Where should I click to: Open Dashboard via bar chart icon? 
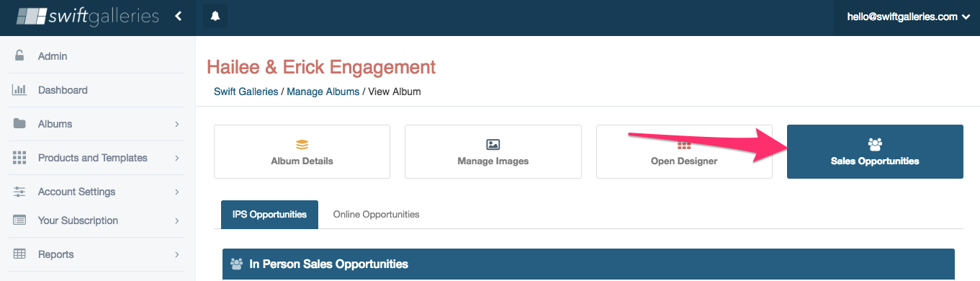(x=19, y=90)
